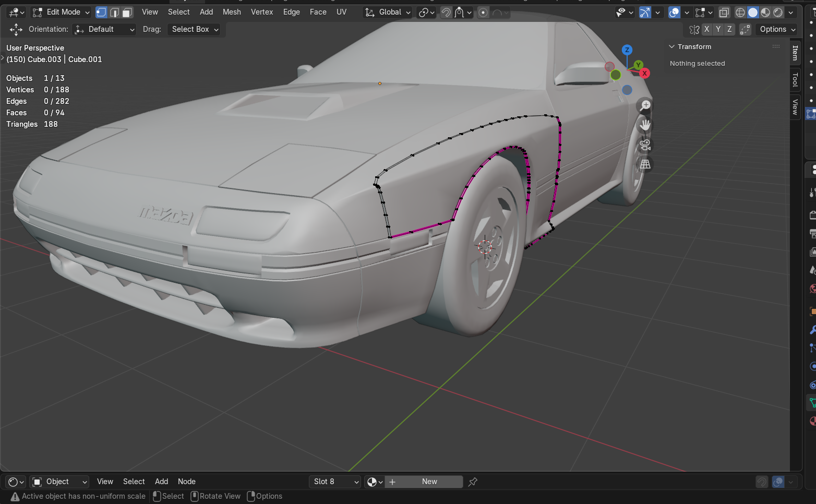Switch to material preview shading
The height and width of the screenshot is (504, 816).
[765, 12]
